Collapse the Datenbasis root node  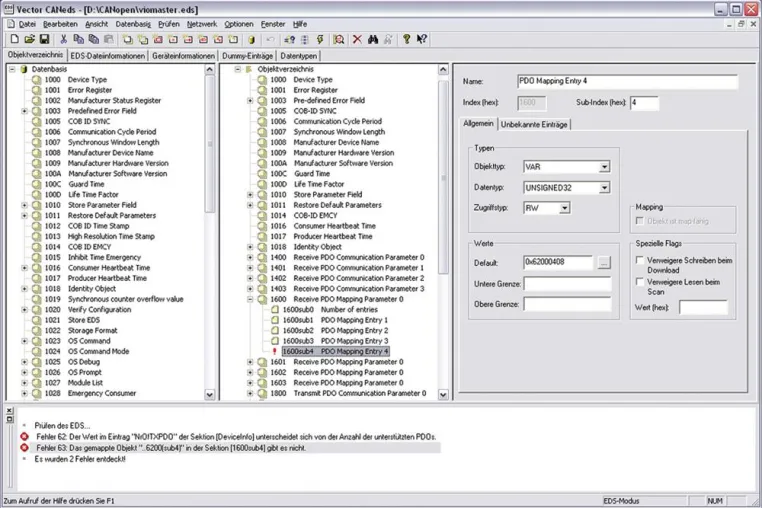12,69
